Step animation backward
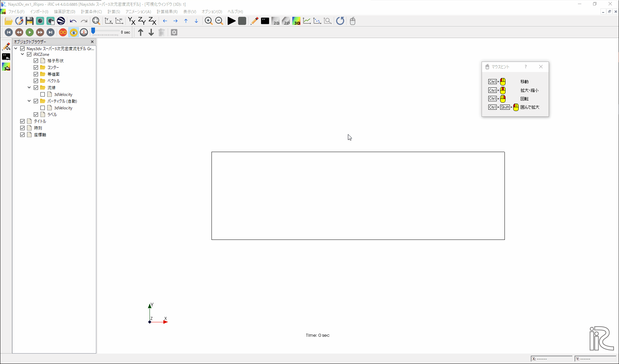The image size is (619, 364). point(19,32)
